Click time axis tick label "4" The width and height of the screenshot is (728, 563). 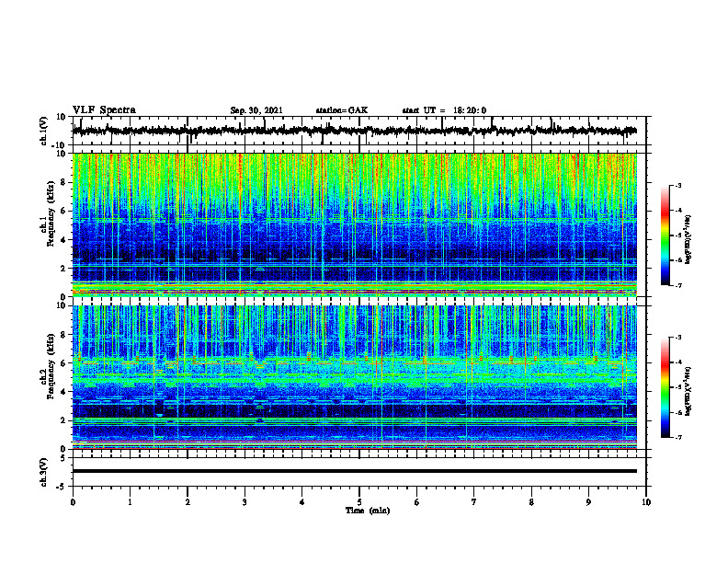[302, 502]
